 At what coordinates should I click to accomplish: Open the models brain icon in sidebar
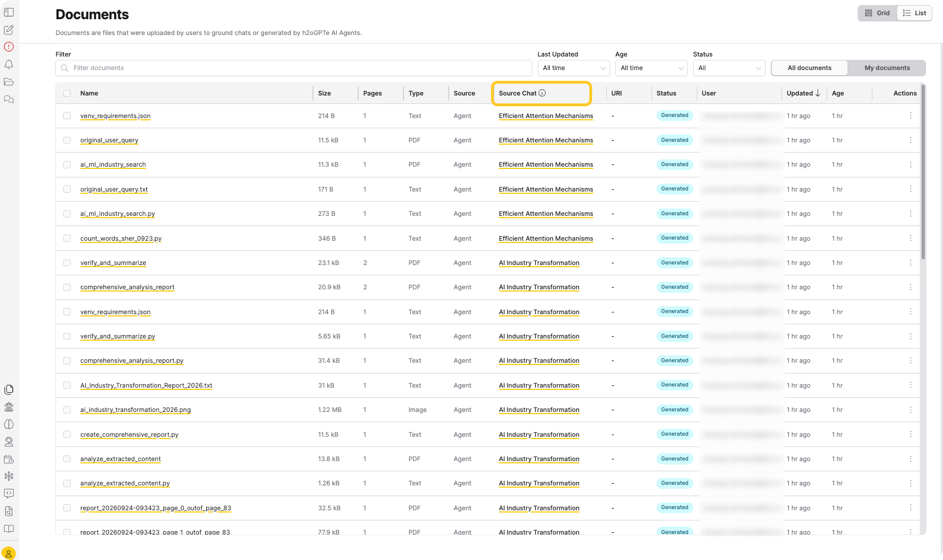point(9,424)
